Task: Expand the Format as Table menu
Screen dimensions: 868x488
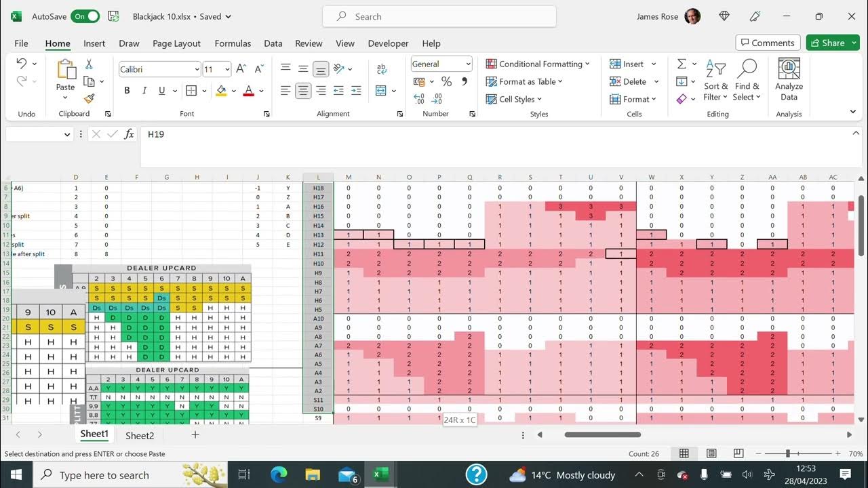Action: [525, 81]
